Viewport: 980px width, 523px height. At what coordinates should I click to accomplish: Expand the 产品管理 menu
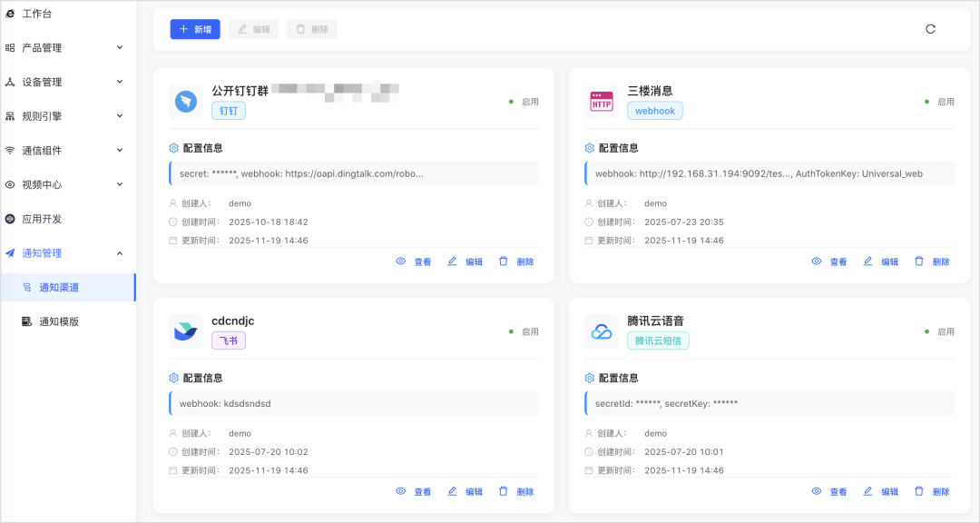(67, 47)
